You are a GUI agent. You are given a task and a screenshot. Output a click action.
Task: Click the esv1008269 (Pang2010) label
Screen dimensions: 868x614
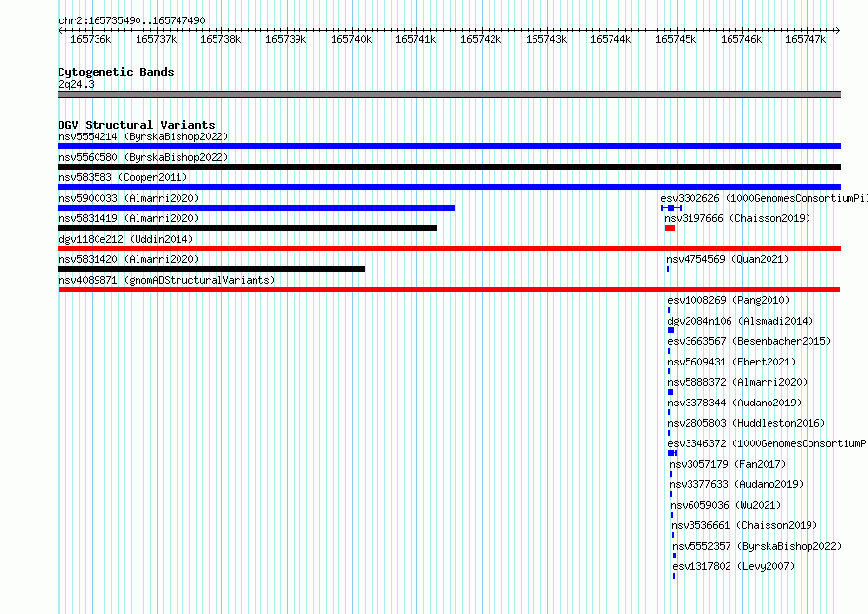(730, 300)
